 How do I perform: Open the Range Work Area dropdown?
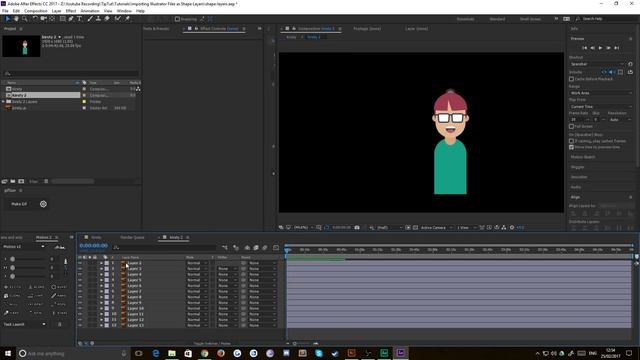point(601,93)
